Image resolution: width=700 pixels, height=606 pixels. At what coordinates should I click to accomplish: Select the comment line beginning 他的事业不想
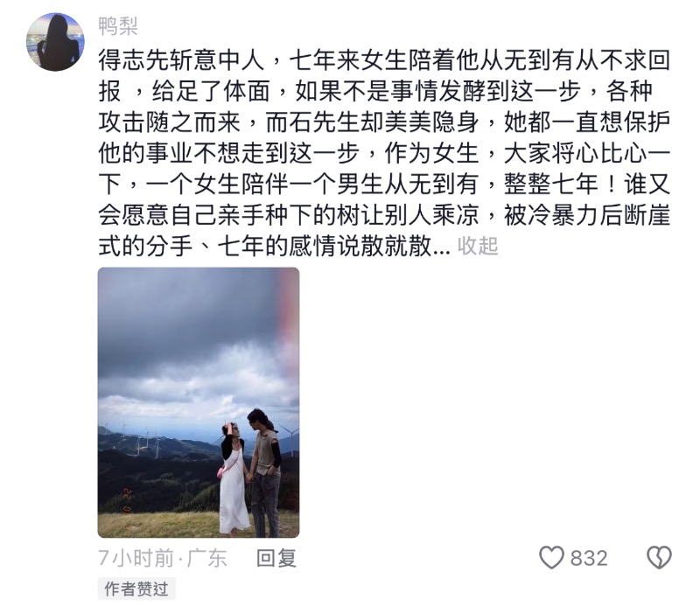tap(384, 153)
